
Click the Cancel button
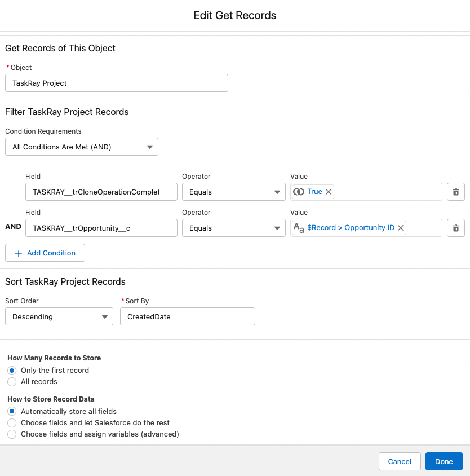click(x=400, y=461)
